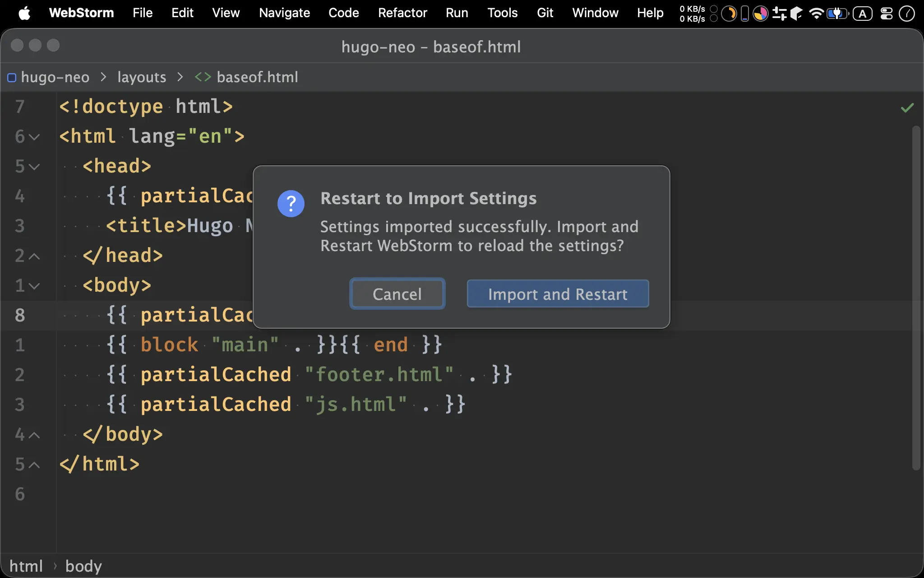Screen dimensions: 924x578
Task: Fold the opening head tag region
Action: (34, 166)
